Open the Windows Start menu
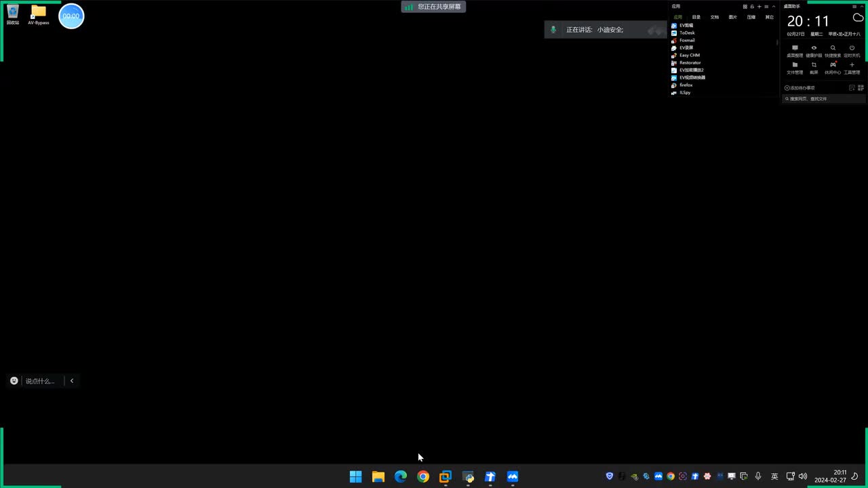 tap(356, 476)
